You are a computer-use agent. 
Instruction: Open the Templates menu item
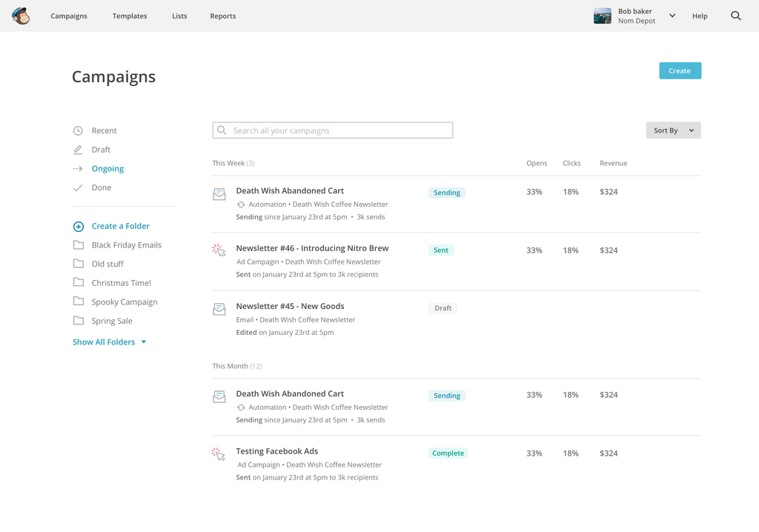130,16
